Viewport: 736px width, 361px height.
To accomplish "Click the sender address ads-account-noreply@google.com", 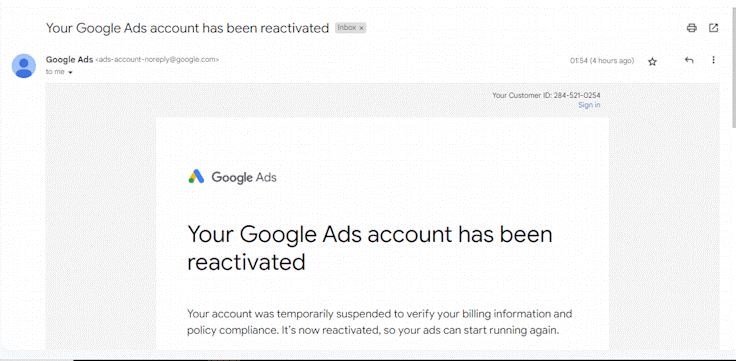I will pyautogui.click(x=157, y=60).
